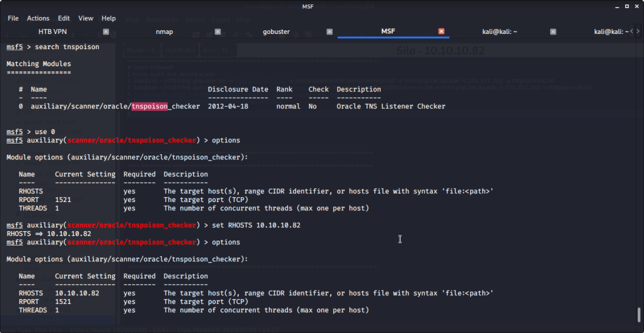Close the gobuster tab
644x333 pixels.
[x=330, y=31]
